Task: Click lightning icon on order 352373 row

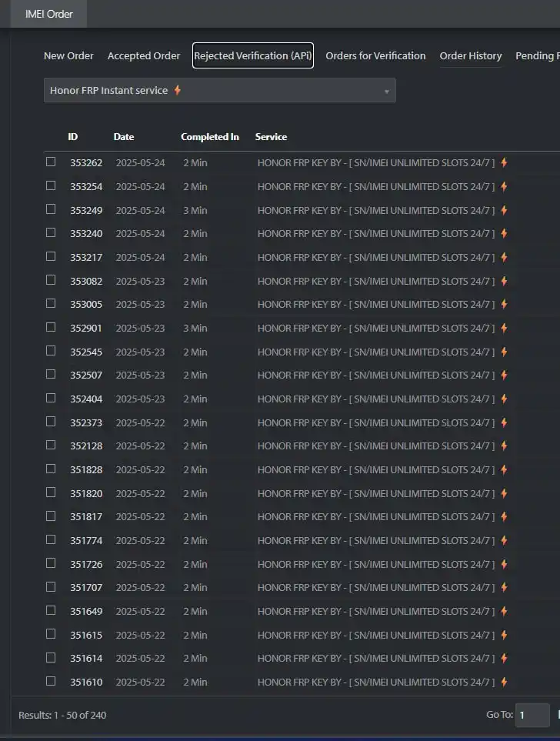Action: pyautogui.click(x=505, y=422)
